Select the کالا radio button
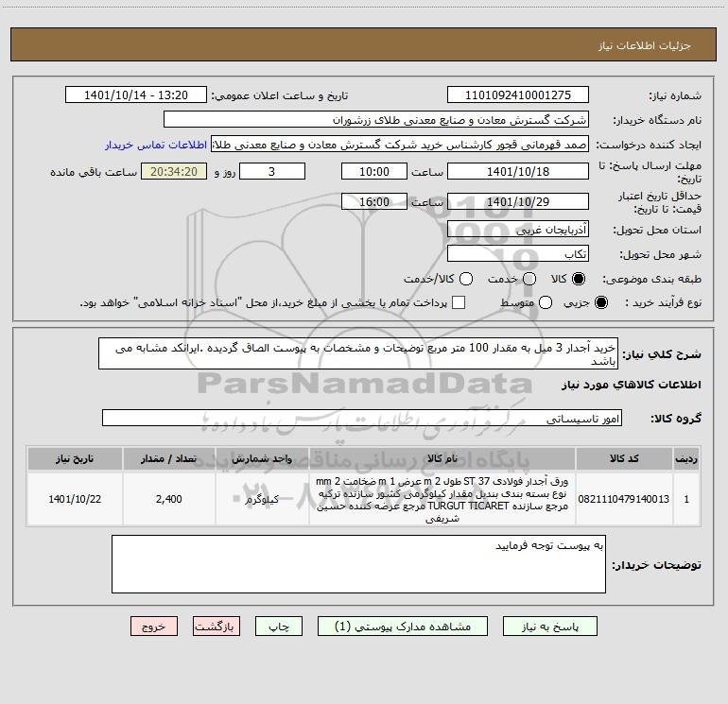The height and width of the screenshot is (704, 728). (x=579, y=279)
